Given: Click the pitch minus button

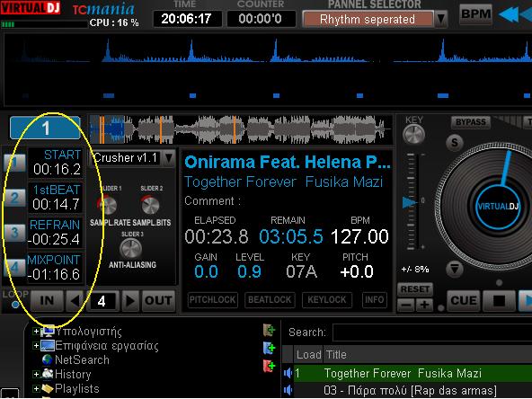Looking at the screenshot, I should [x=406, y=305].
